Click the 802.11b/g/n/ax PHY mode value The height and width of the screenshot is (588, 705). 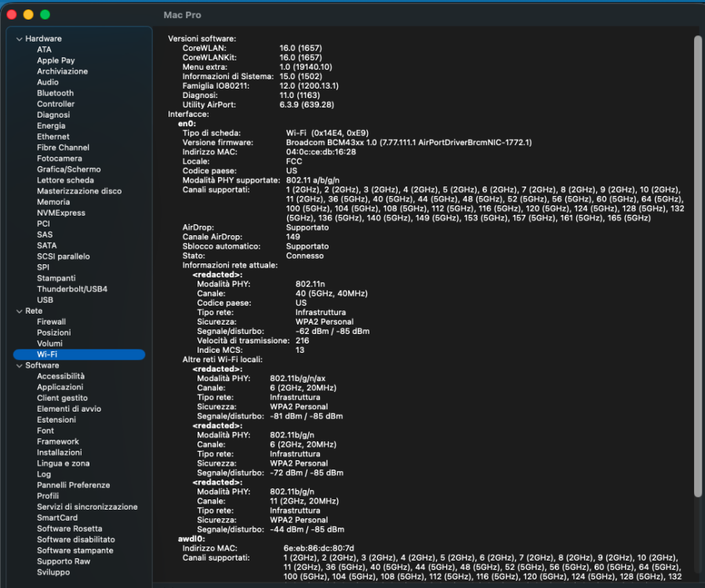pyautogui.click(x=298, y=379)
